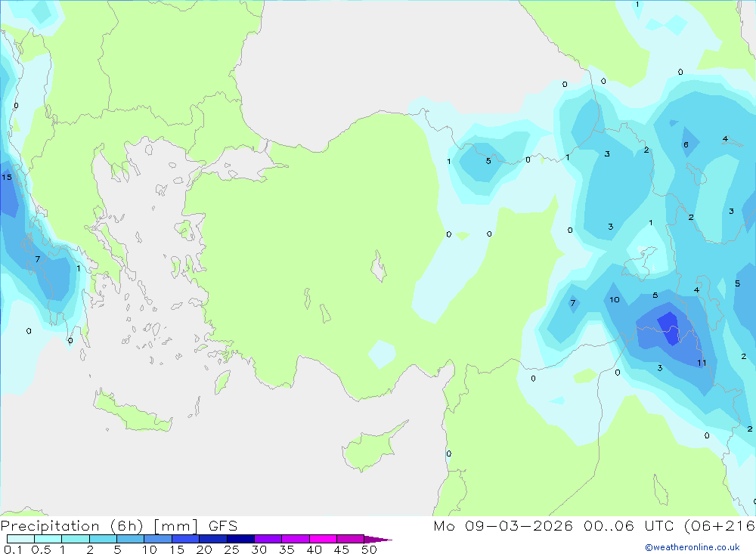Screen dimensions: 756x554
Task: Click the 45–50 mm legend color box
Action: click(351, 539)
